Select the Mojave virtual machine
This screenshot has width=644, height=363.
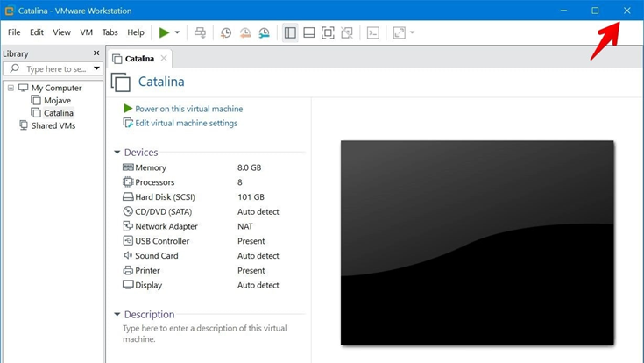[57, 100]
